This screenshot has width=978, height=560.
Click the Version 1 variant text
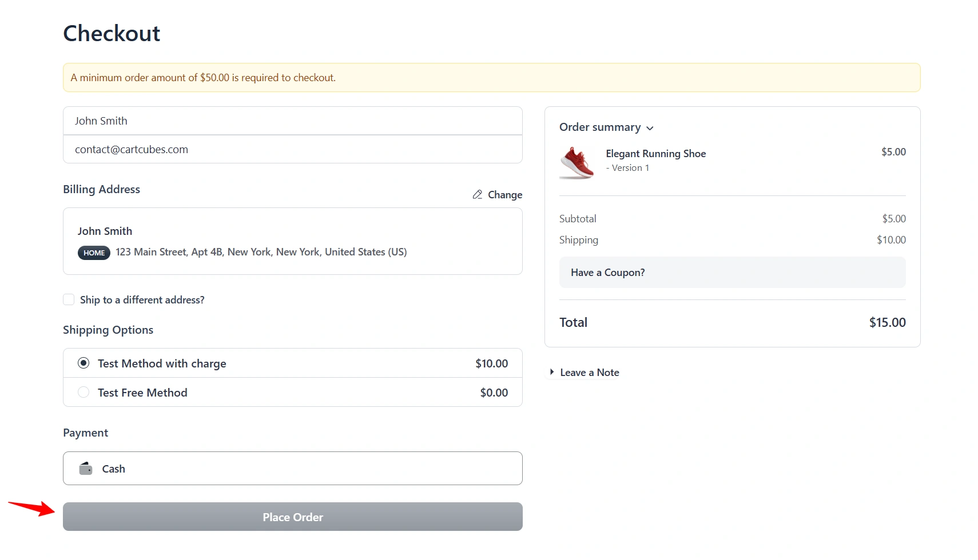(627, 168)
